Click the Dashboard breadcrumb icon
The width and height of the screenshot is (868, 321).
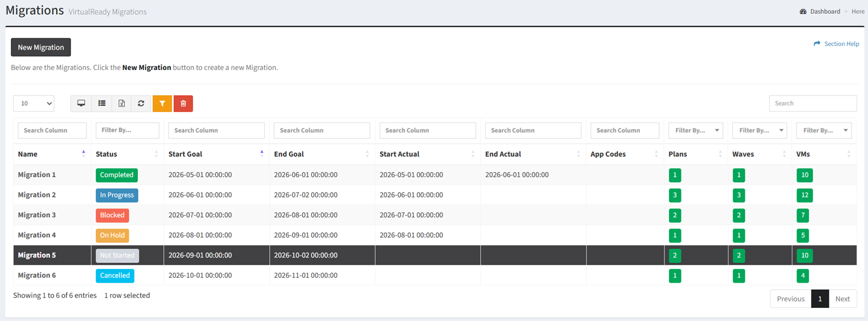(803, 11)
